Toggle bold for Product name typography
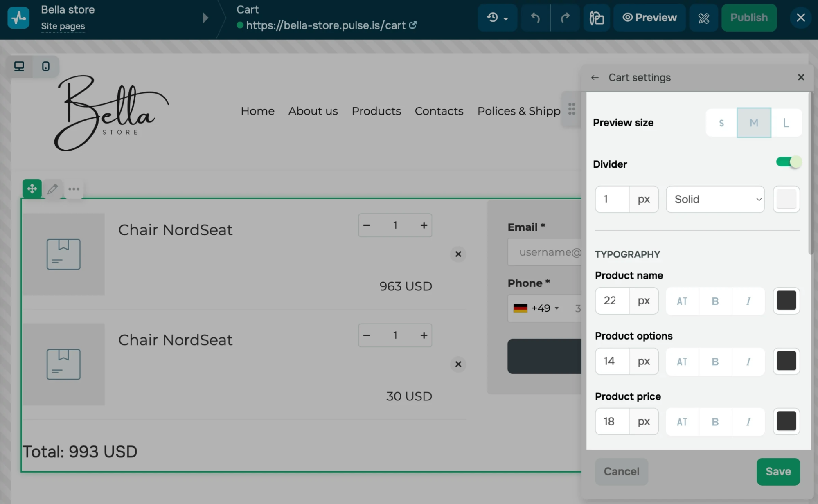Viewport: 818px width, 504px height. [x=714, y=301]
